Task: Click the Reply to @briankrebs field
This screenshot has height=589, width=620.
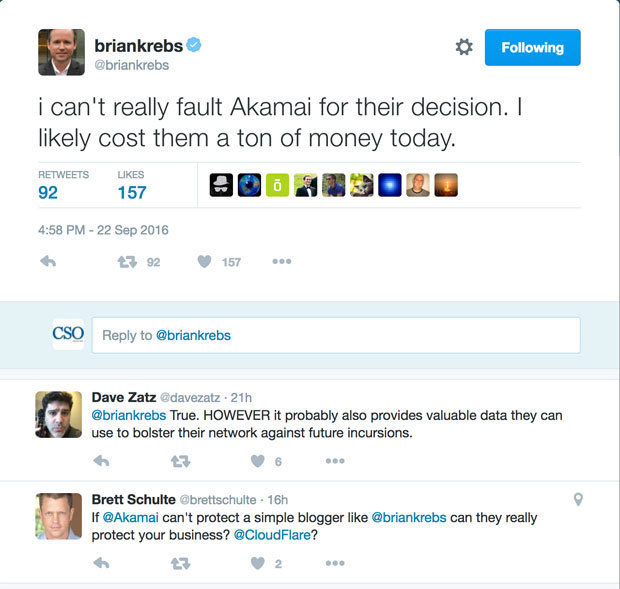Action: pyautogui.click(x=335, y=335)
